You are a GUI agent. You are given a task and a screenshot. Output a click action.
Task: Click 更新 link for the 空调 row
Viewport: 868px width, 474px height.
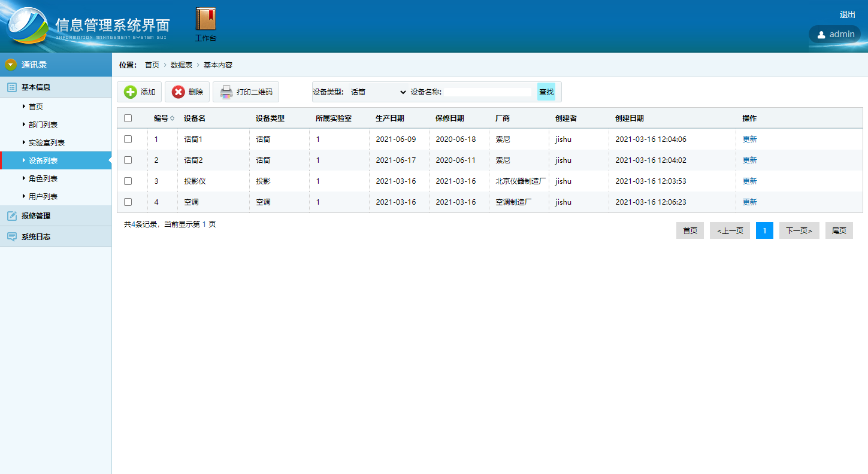tap(749, 202)
